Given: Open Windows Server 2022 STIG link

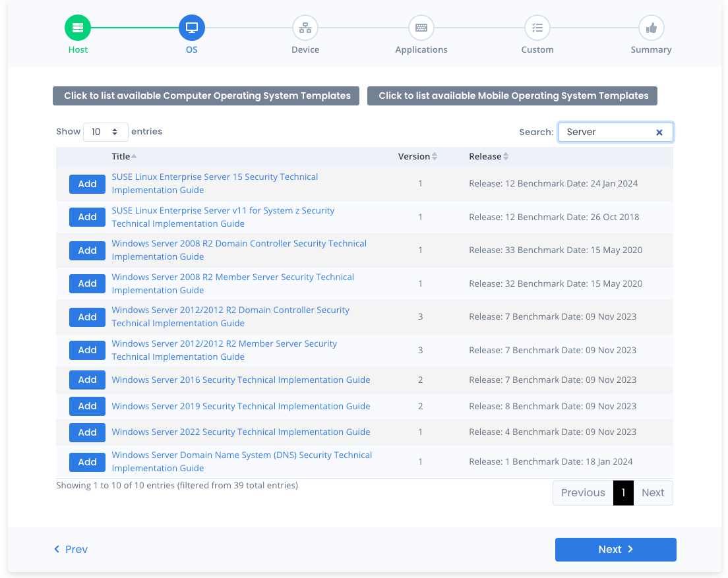Looking at the screenshot, I should 241,432.
